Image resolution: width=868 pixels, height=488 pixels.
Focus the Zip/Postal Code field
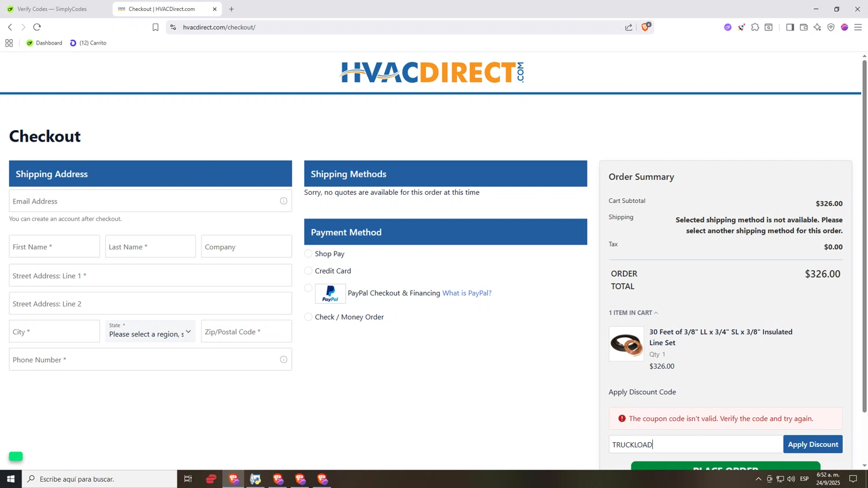(247, 331)
